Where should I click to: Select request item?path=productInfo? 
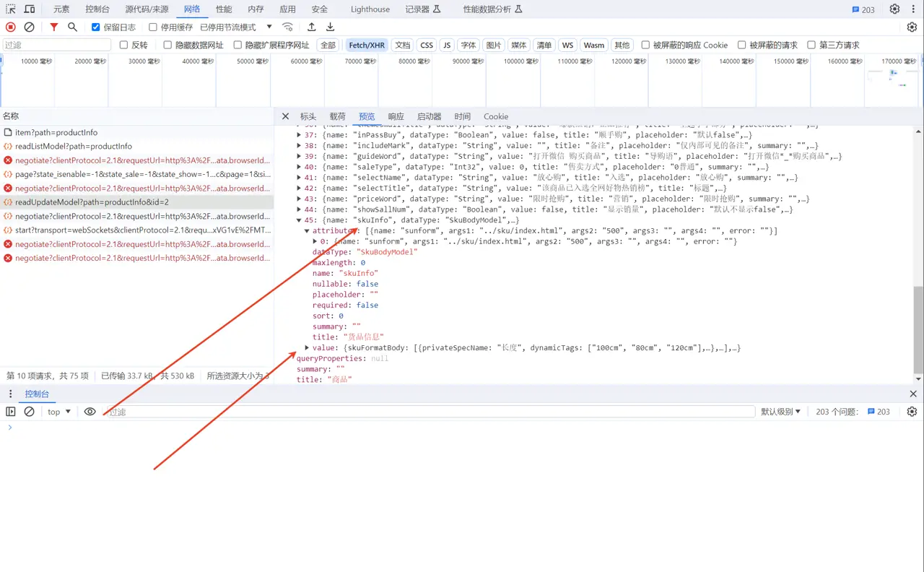(137, 132)
